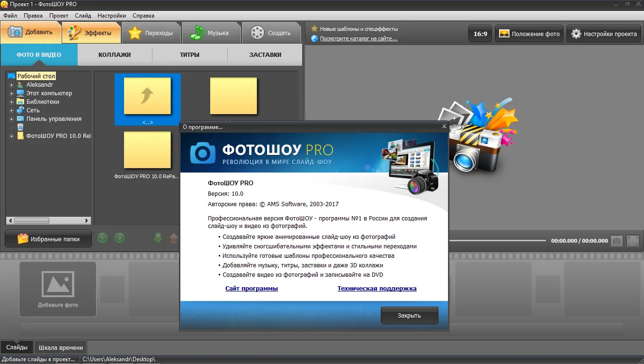Open the Справка menu
The image size is (644, 364).
143,16
